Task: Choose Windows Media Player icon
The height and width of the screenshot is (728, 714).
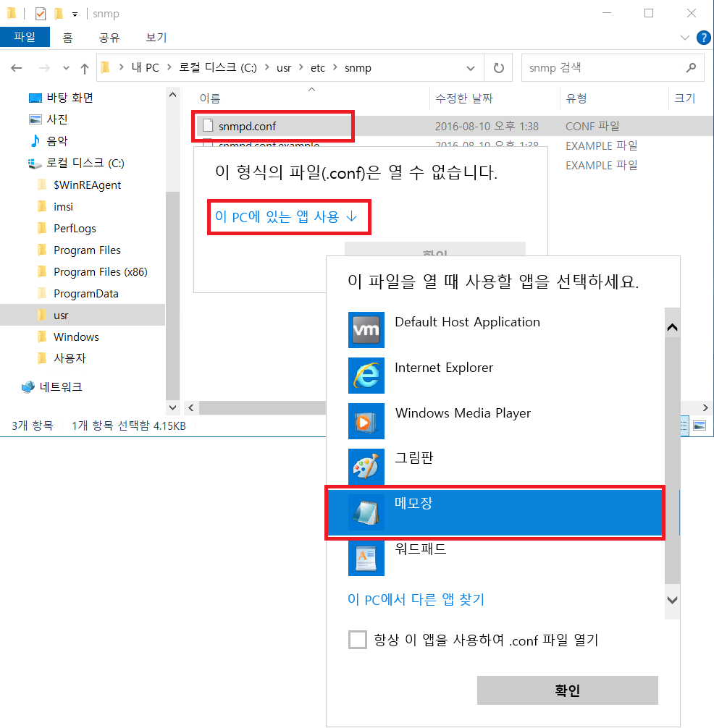Action: [x=366, y=421]
